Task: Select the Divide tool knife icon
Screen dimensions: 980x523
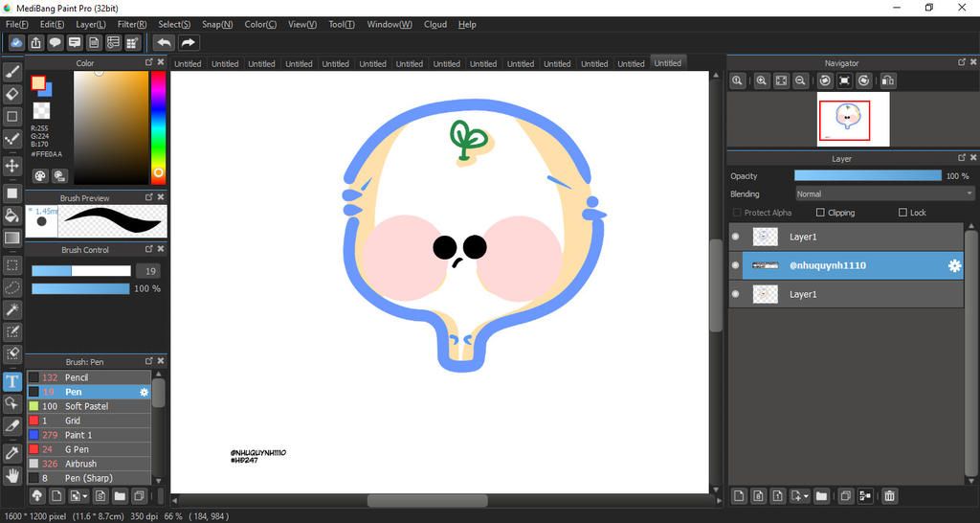Action: 12,426
